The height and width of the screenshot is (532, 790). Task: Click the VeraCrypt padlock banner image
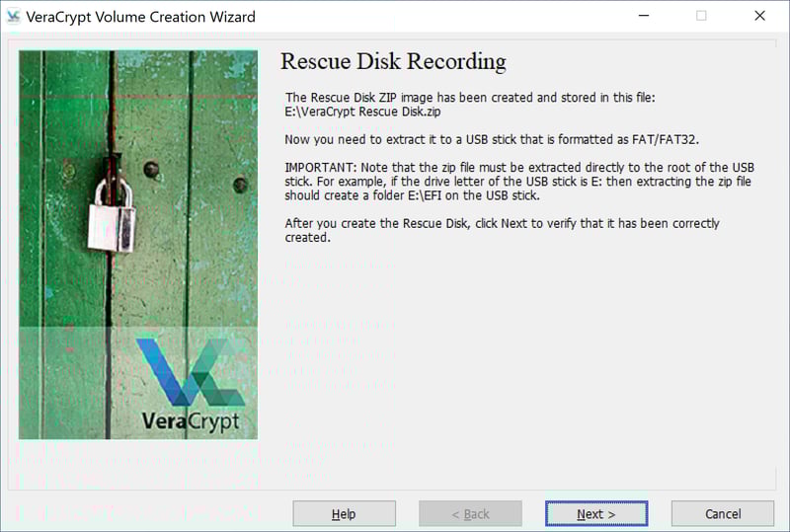coord(138,245)
